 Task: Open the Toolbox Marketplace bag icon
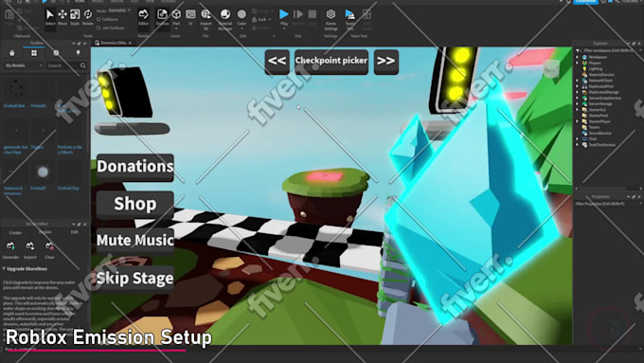click(12, 53)
